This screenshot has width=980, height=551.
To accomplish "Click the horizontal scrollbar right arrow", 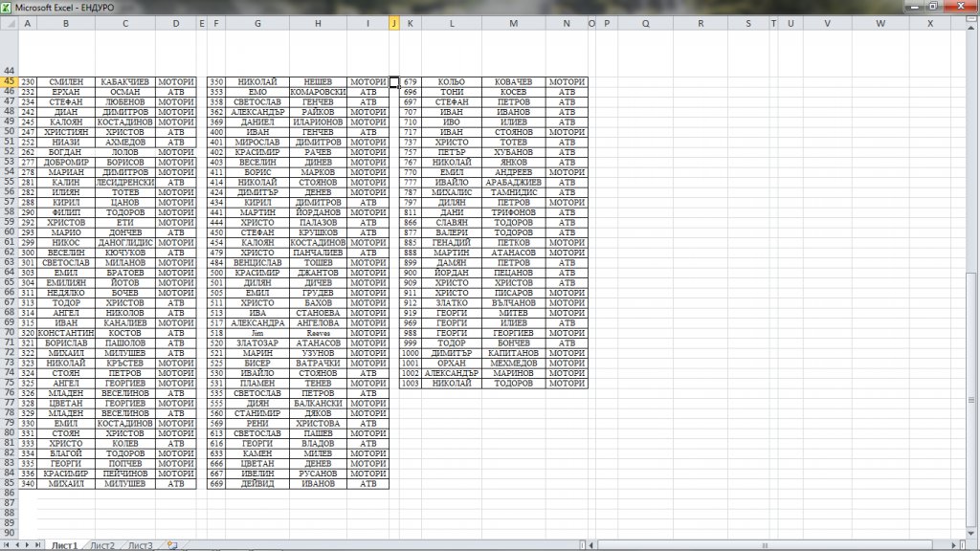I will 954,545.
